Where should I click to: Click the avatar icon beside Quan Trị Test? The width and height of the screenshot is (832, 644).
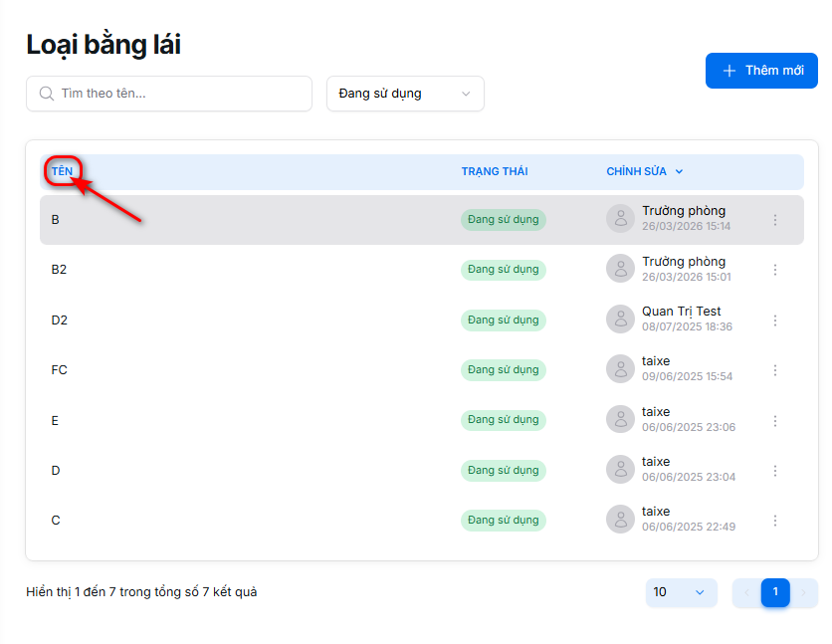coord(620,320)
